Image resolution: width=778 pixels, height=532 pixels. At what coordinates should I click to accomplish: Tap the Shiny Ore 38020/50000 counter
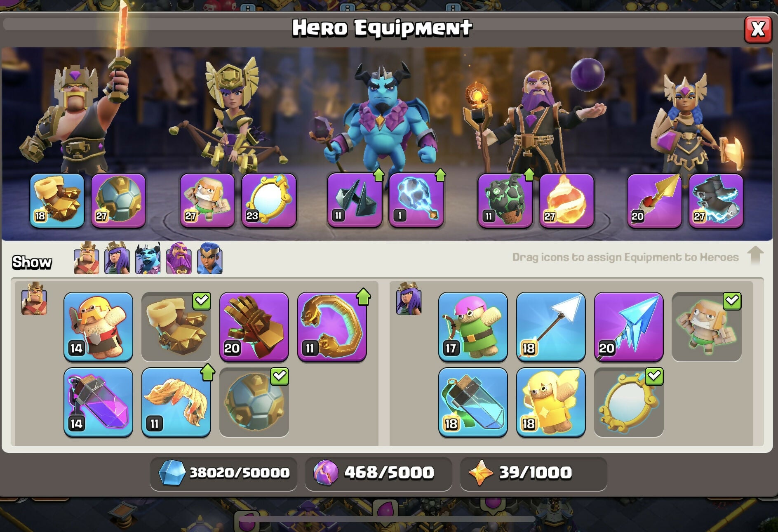pyautogui.click(x=224, y=473)
